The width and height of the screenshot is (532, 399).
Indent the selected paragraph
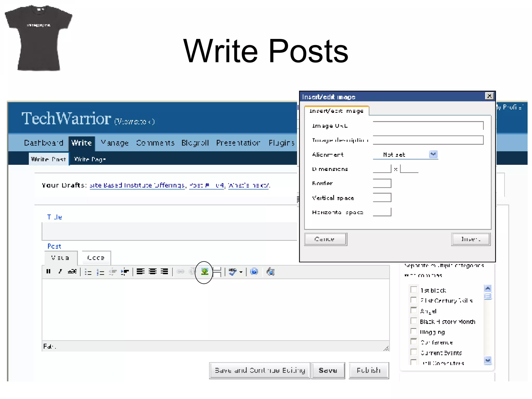coord(125,272)
